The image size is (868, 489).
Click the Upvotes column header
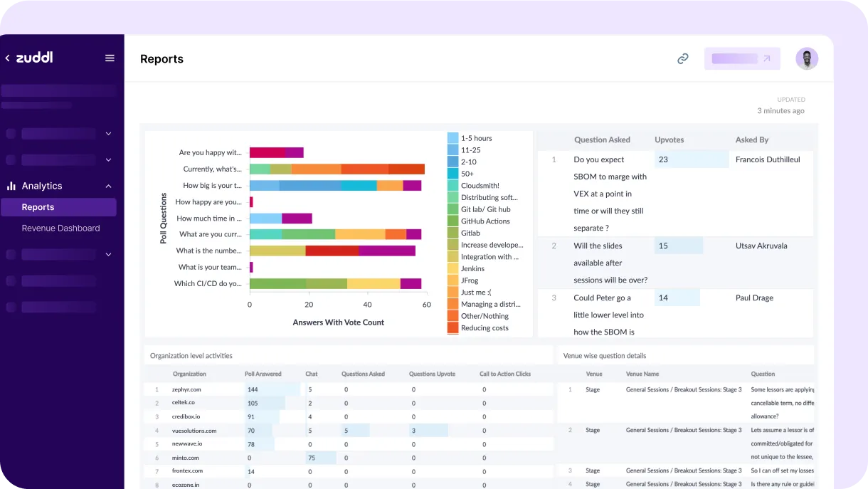coord(669,140)
